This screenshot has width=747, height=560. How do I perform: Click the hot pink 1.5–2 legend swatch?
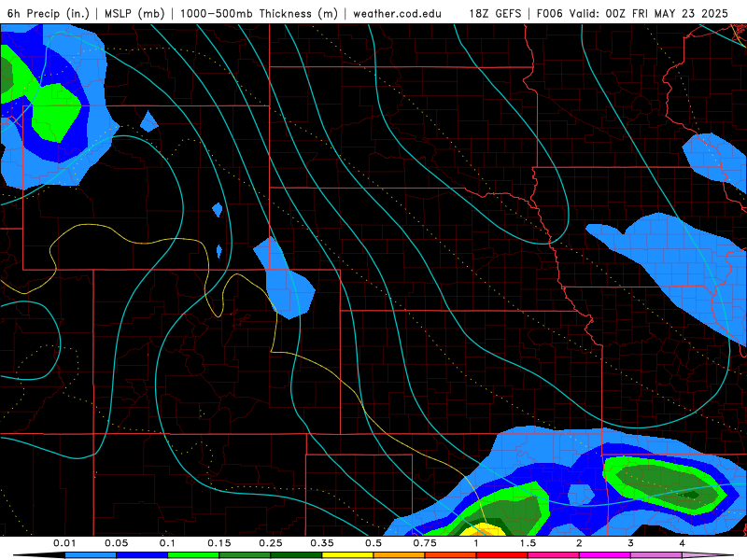pyautogui.click(x=554, y=555)
